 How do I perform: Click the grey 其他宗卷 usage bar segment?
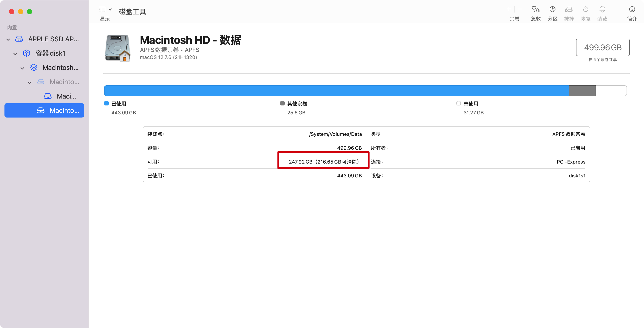[582, 91]
